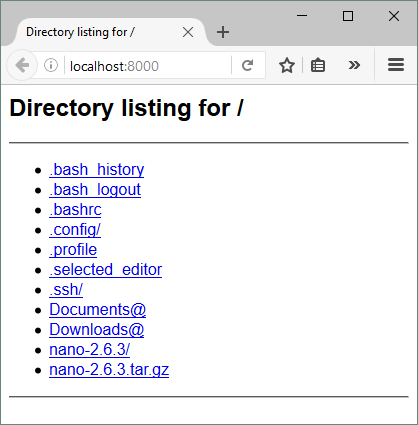
Task: Bookmark this page with the star icon
Action: pos(287,65)
